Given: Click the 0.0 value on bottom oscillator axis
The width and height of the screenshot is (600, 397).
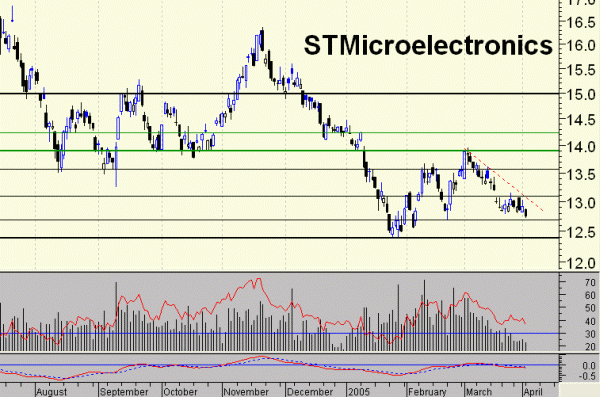Looking at the screenshot, I should [589, 366].
